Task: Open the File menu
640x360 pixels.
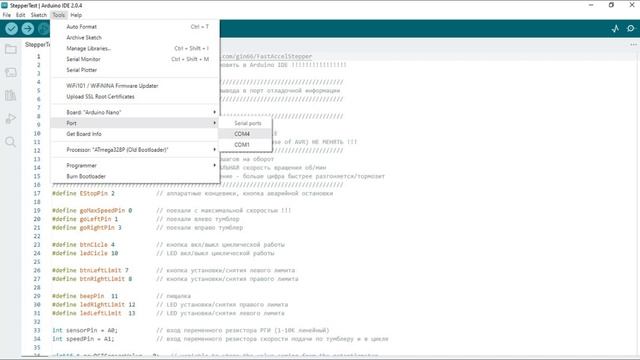Action: [7, 15]
